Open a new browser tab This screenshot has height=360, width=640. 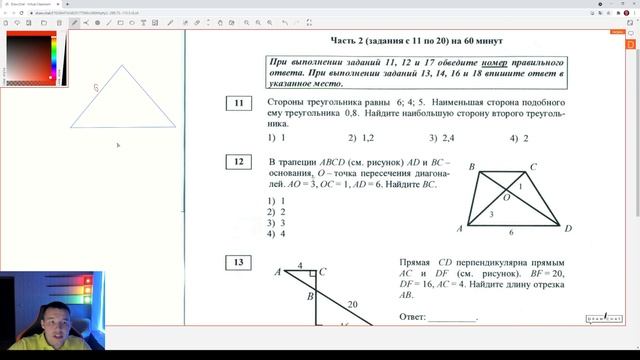click(67, 4)
